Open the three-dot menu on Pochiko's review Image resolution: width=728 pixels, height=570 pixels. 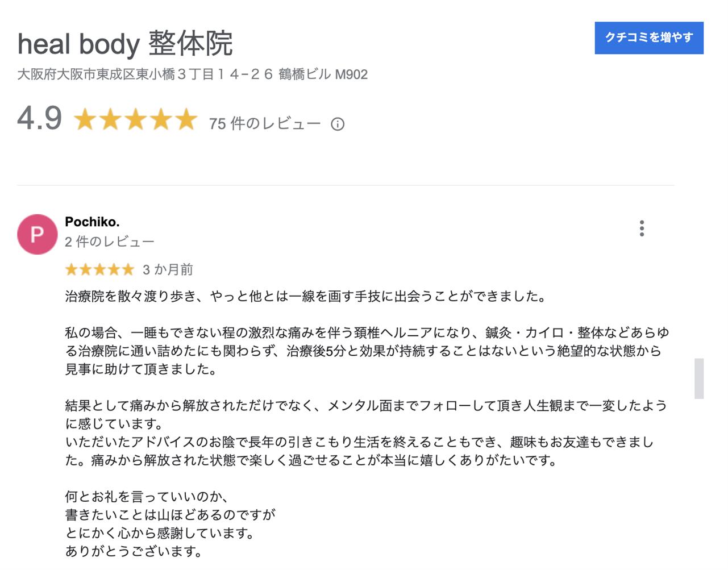pos(642,228)
